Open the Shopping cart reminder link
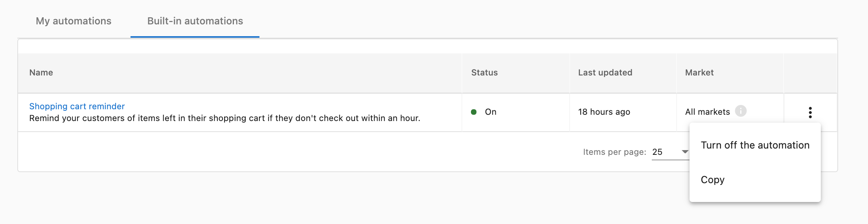Viewport: 868px width, 224px height. click(x=77, y=106)
